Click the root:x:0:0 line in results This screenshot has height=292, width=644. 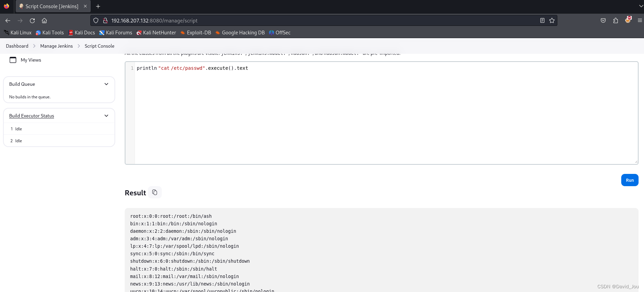[x=171, y=216]
